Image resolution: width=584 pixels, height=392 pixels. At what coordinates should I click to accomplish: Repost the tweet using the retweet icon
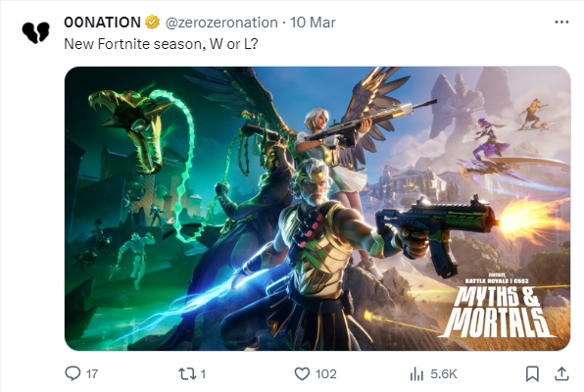coord(186,373)
